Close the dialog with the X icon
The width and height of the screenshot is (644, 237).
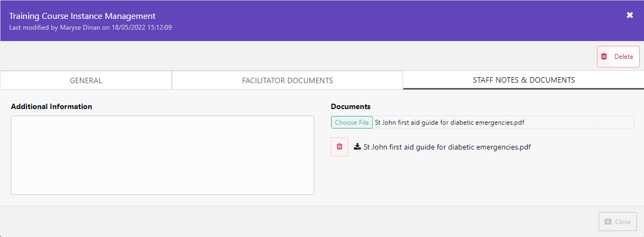pyautogui.click(x=629, y=15)
